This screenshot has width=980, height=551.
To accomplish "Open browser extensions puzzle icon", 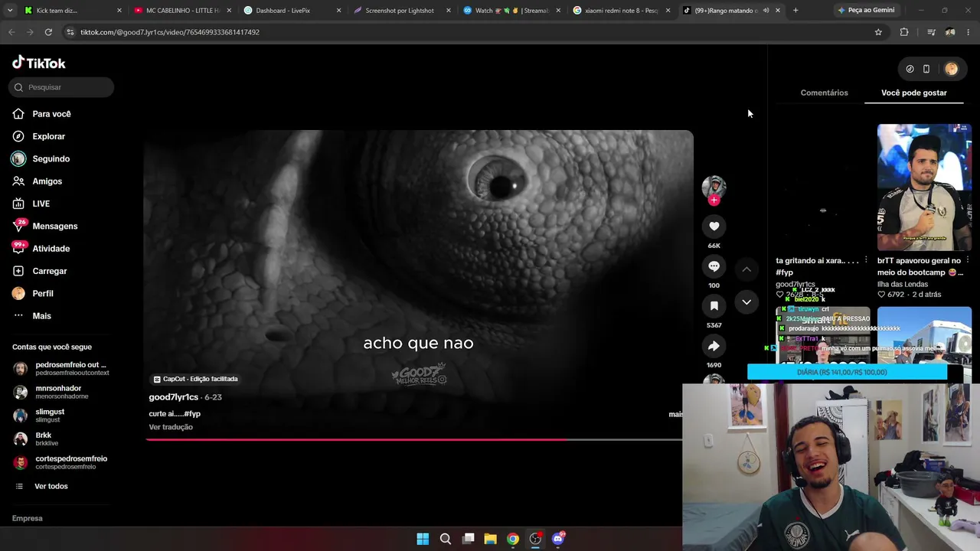I will click(904, 32).
